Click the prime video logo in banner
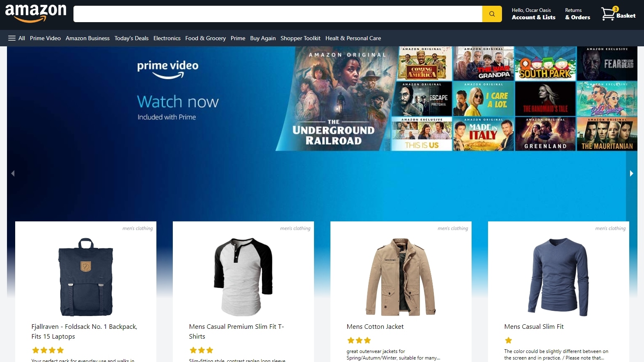The image size is (644, 362). click(167, 69)
